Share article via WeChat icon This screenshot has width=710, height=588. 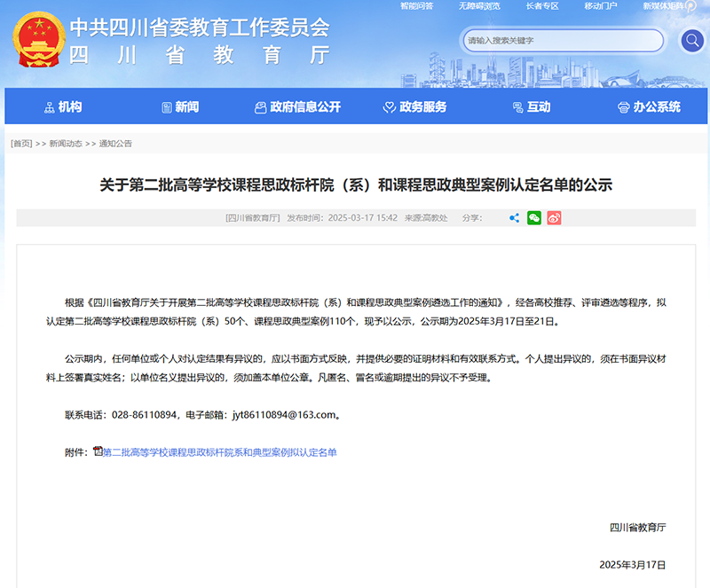click(x=533, y=218)
